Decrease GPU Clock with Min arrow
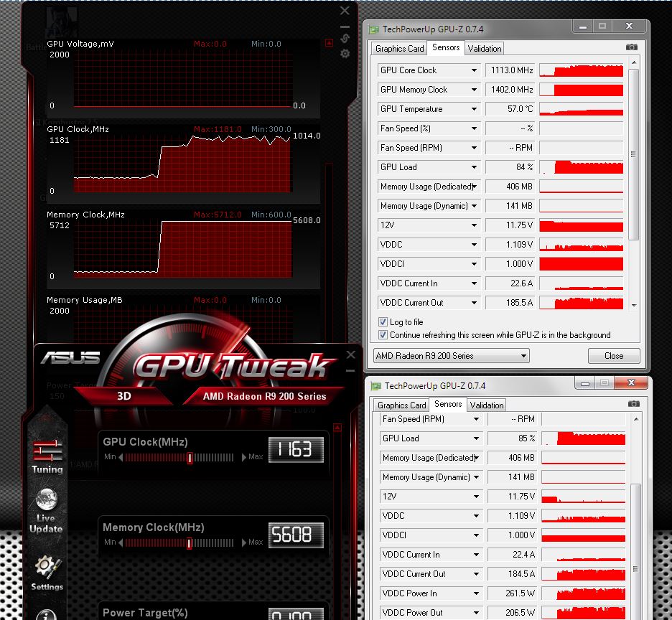672x620 pixels. click(121, 457)
